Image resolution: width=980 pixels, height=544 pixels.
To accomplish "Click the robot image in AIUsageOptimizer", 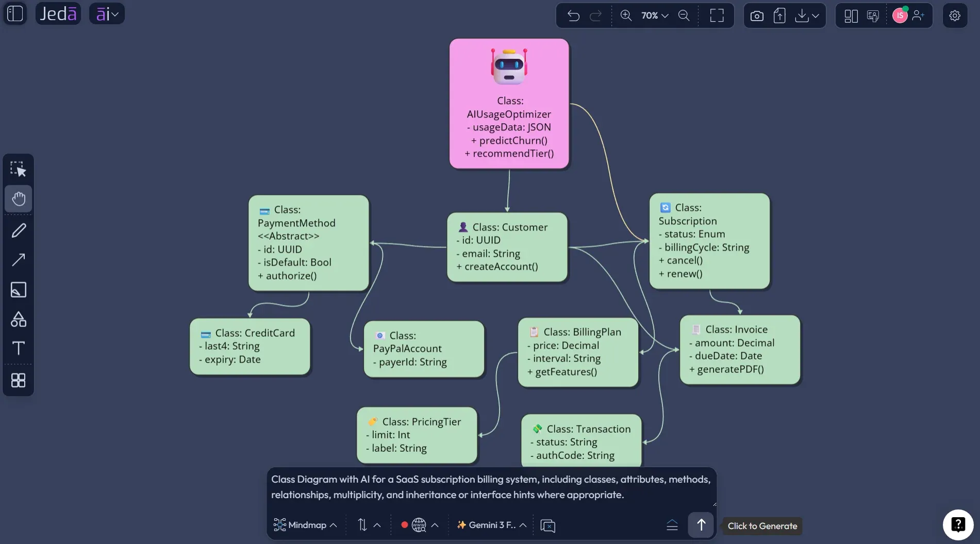I will click(509, 67).
